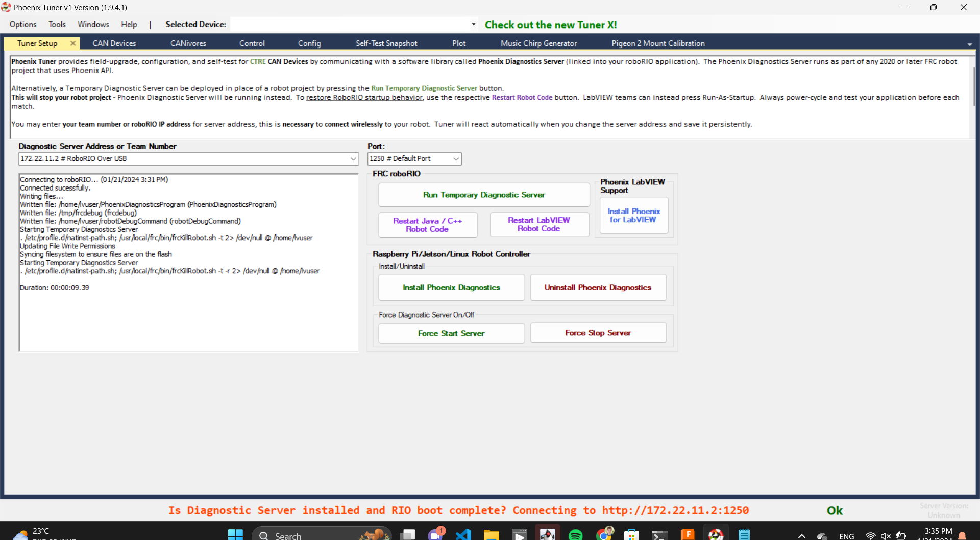Open File Explorer from taskbar

(491, 535)
